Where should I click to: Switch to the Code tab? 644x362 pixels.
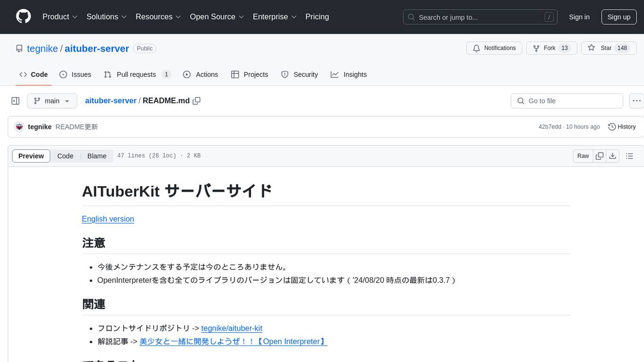[x=34, y=74]
